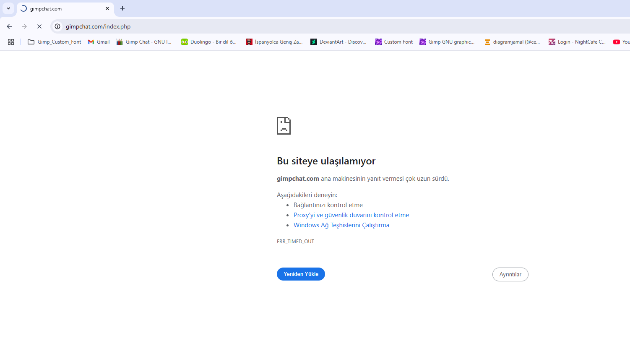Open the apps grid icon in bookmarks bar

click(x=11, y=42)
